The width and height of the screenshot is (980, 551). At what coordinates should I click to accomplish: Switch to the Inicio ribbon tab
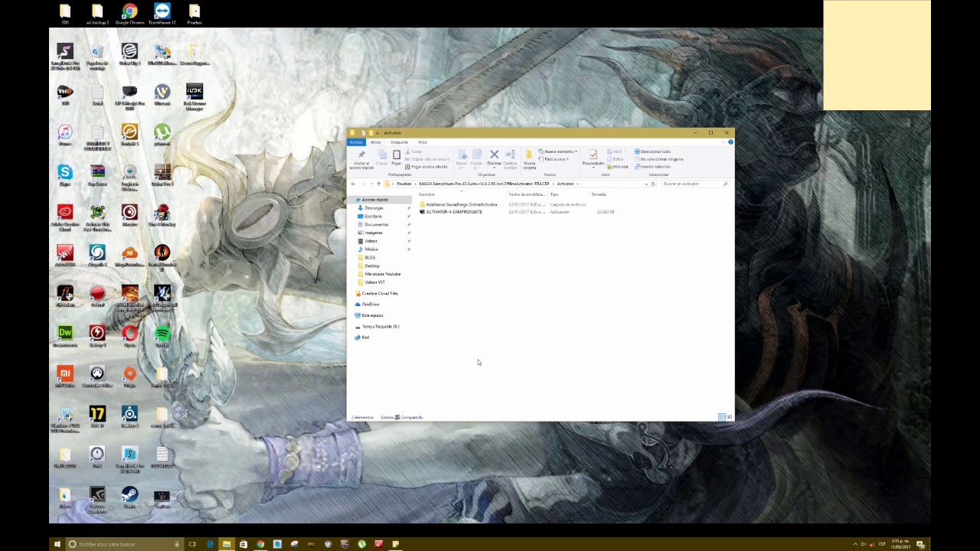pyautogui.click(x=376, y=142)
